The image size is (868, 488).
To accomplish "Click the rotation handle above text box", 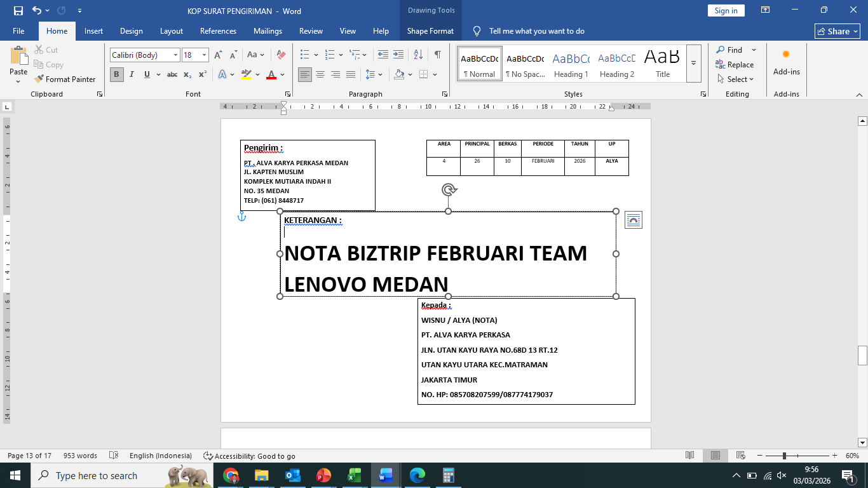I will point(449,189).
